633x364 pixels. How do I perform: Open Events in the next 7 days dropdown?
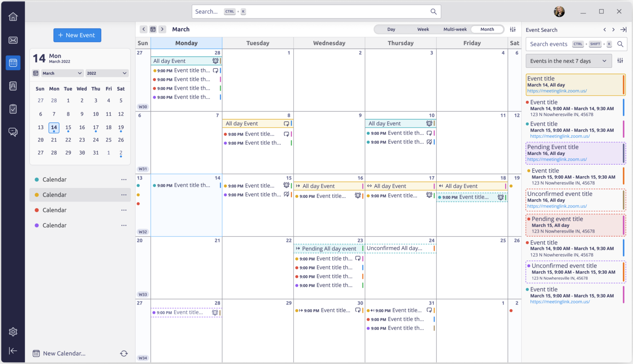coord(567,61)
